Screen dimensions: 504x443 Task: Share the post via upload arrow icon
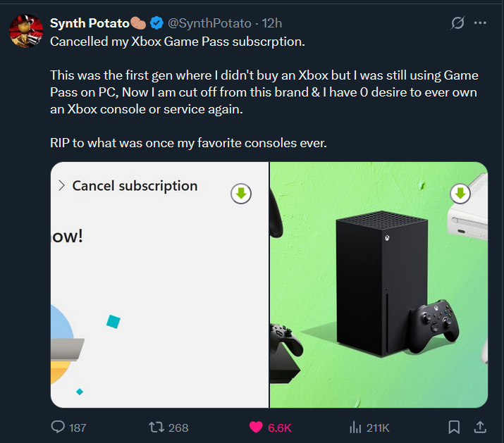(479, 427)
